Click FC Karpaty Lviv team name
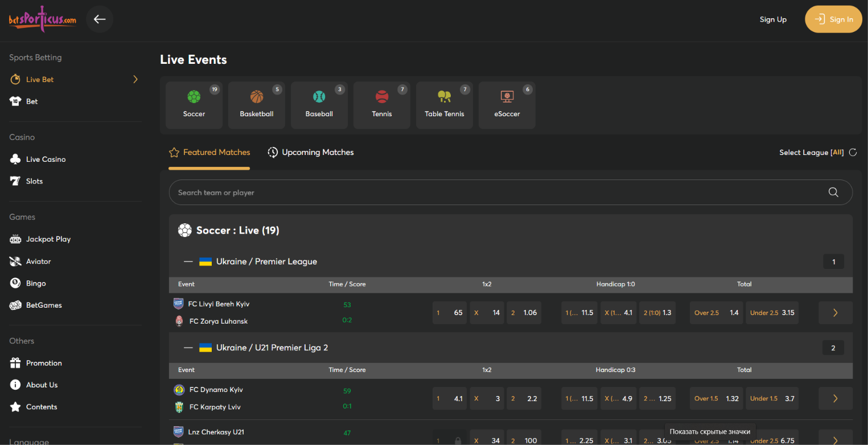The image size is (868, 445). click(215, 407)
